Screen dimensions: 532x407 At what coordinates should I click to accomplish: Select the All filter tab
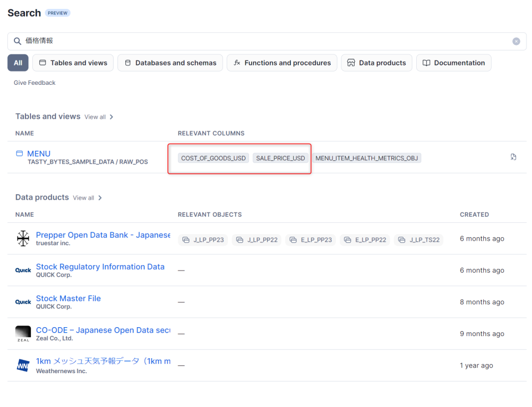point(18,63)
